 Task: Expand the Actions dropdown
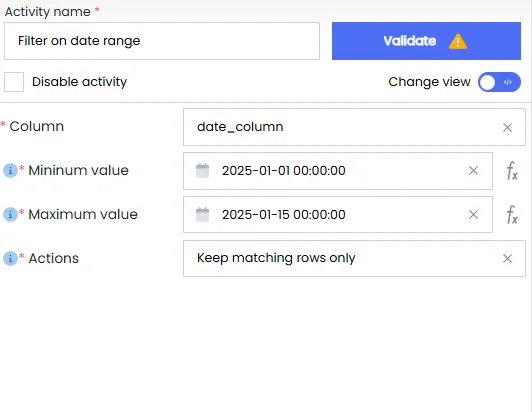pyautogui.click(x=354, y=259)
